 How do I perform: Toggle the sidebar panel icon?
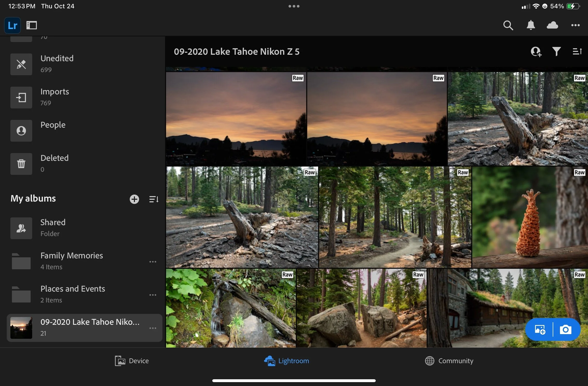coord(32,25)
